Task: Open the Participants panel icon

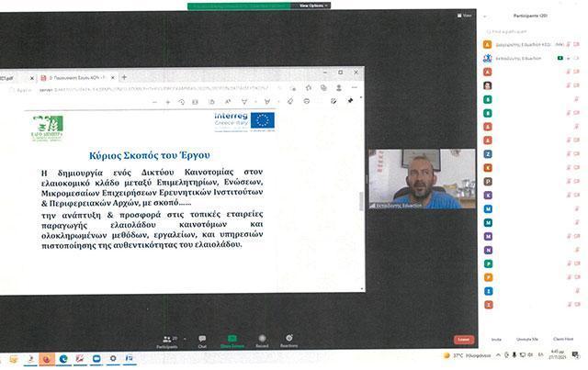Action: 168,338
